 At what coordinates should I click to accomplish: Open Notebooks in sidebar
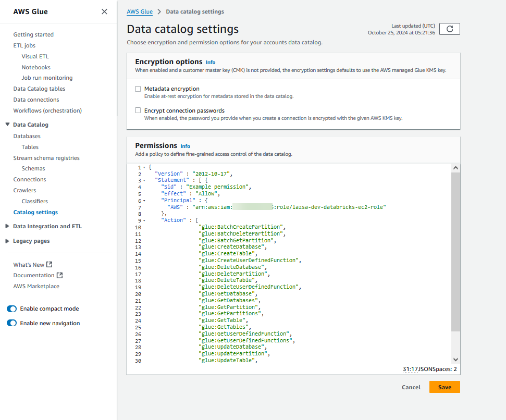point(36,67)
